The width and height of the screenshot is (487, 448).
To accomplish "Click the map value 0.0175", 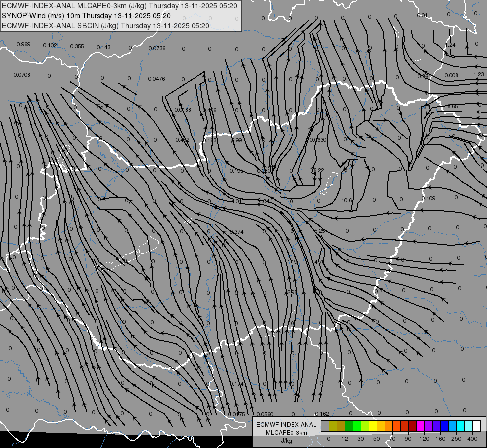I will pyautogui.click(x=237, y=414).
